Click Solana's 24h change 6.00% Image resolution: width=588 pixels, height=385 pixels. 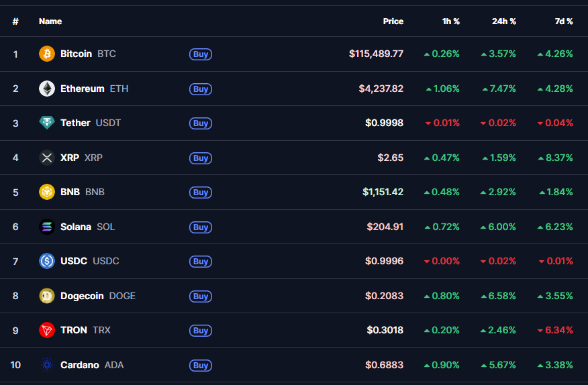[498, 227]
